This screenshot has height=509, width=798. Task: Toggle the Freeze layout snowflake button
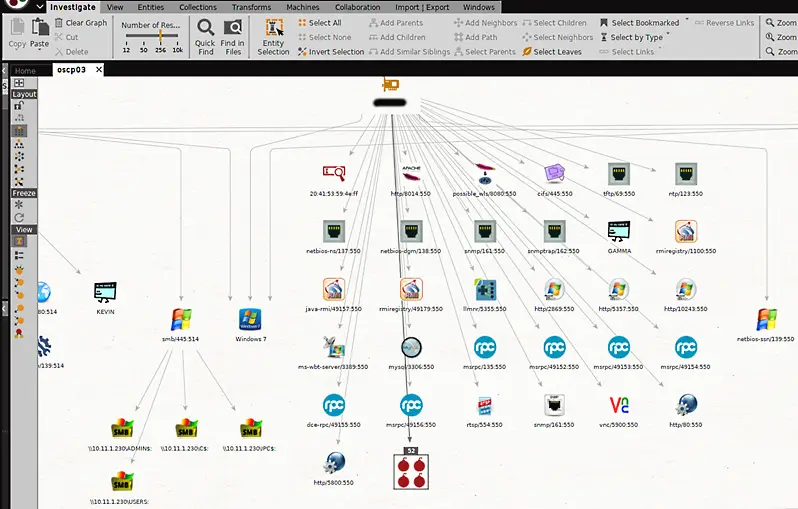pos(19,205)
